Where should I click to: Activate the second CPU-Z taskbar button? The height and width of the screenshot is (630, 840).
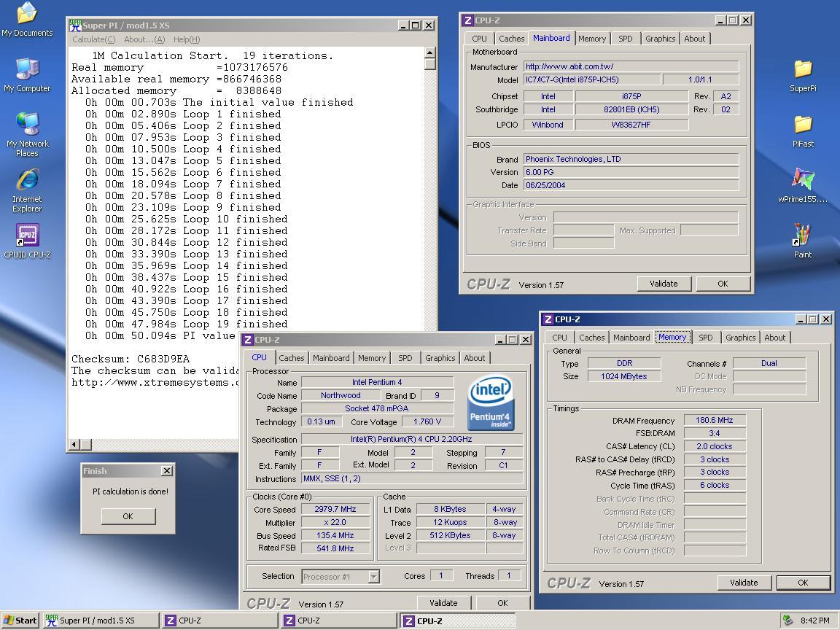[338, 621]
